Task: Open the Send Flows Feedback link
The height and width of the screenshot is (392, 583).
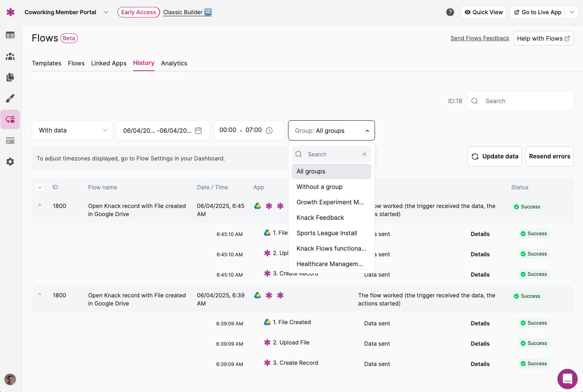Action: click(479, 38)
